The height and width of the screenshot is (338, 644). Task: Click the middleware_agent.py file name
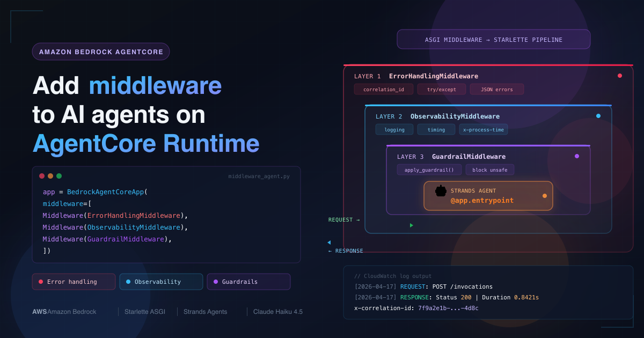[259, 176]
